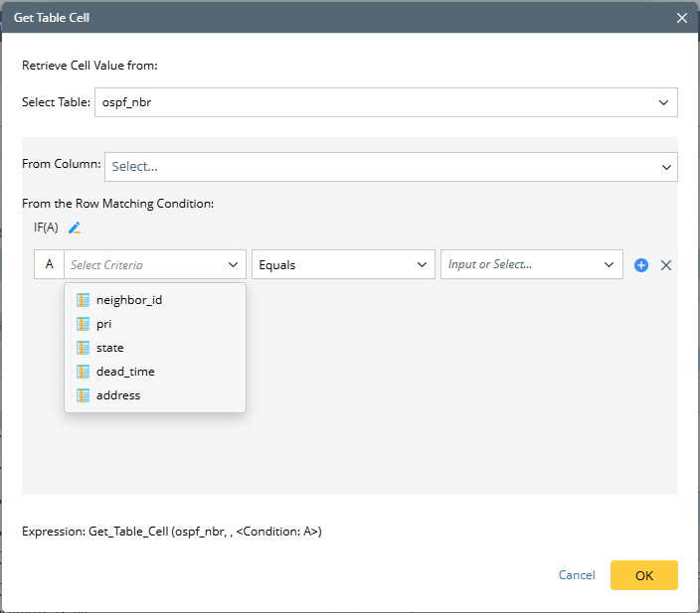This screenshot has width=700, height=613.
Task: Close the Get Table Cell dialog
Action: click(681, 18)
